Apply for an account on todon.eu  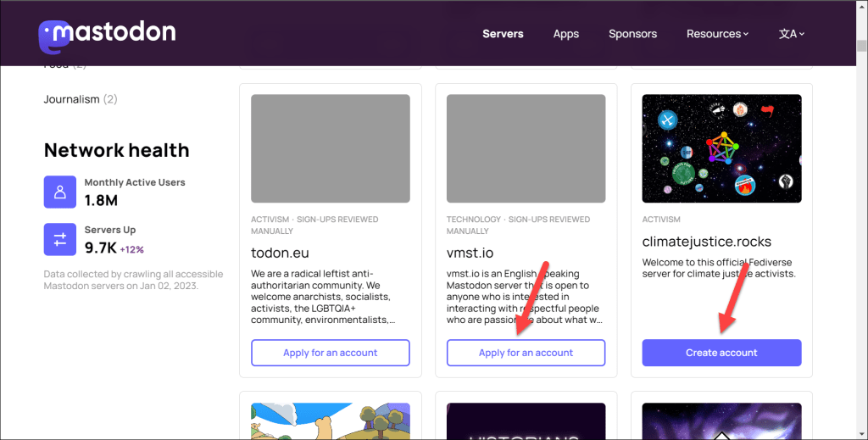tap(331, 353)
